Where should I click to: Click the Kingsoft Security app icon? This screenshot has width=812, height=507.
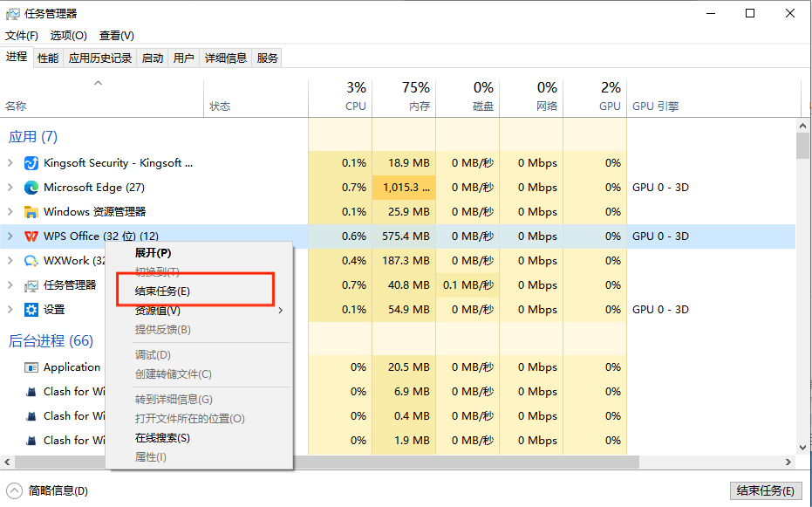[x=31, y=163]
